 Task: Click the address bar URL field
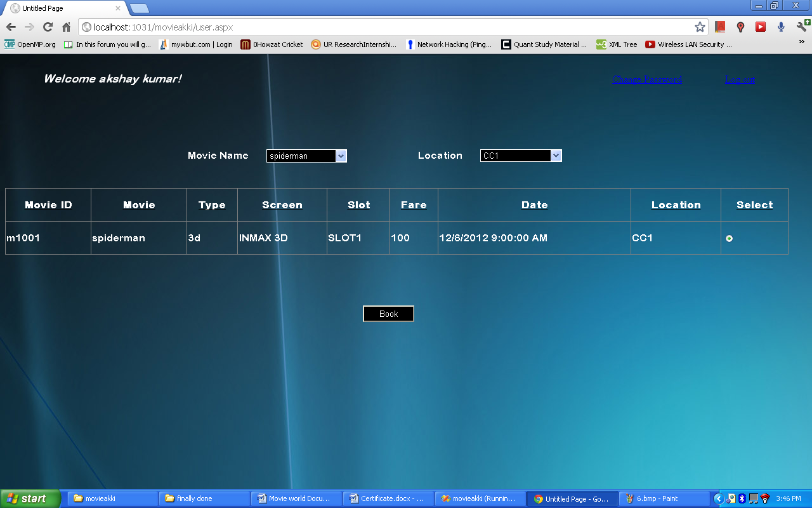pos(393,27)
